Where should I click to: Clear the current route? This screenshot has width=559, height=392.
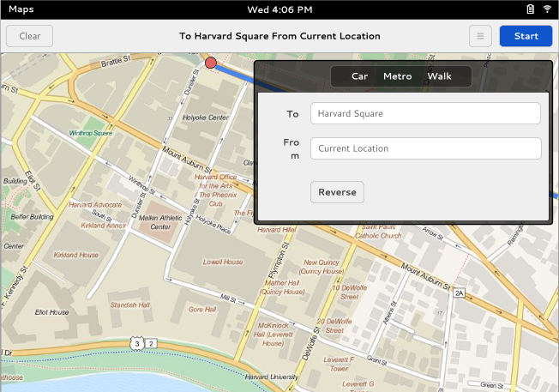pyautogui.click(x=30, y=36)
